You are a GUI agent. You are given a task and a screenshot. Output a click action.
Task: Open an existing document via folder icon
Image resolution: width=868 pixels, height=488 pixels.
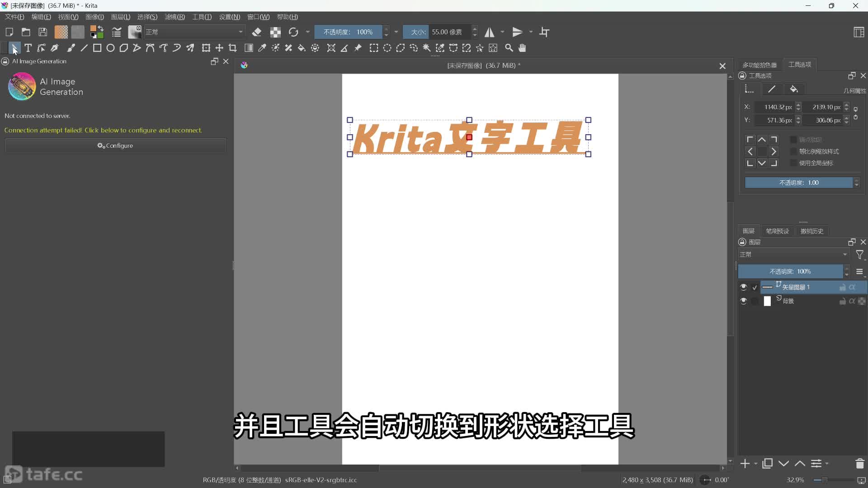pos(26,32)
